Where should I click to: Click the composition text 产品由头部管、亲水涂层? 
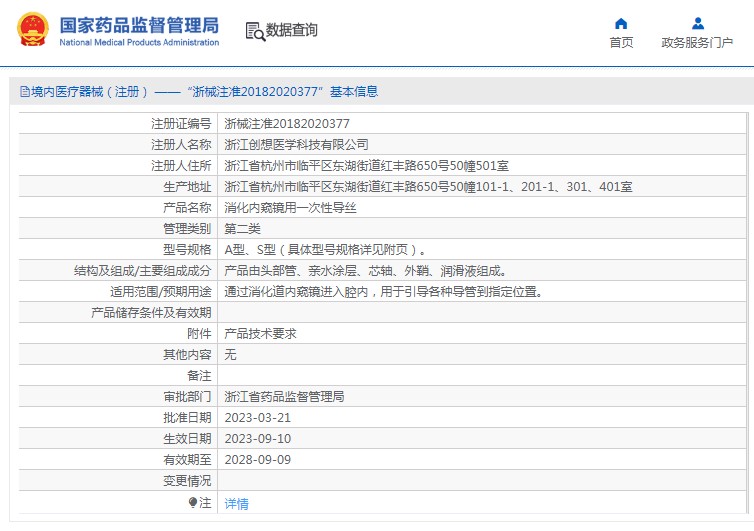tap(365, 271)
